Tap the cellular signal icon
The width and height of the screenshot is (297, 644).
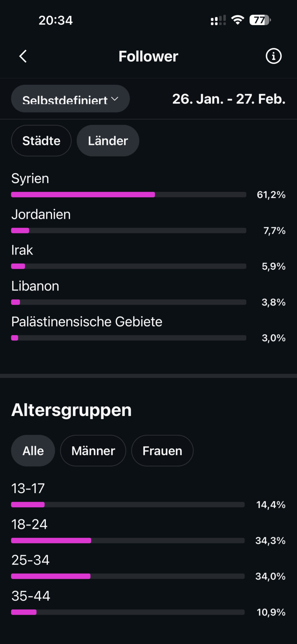point(218,20)
